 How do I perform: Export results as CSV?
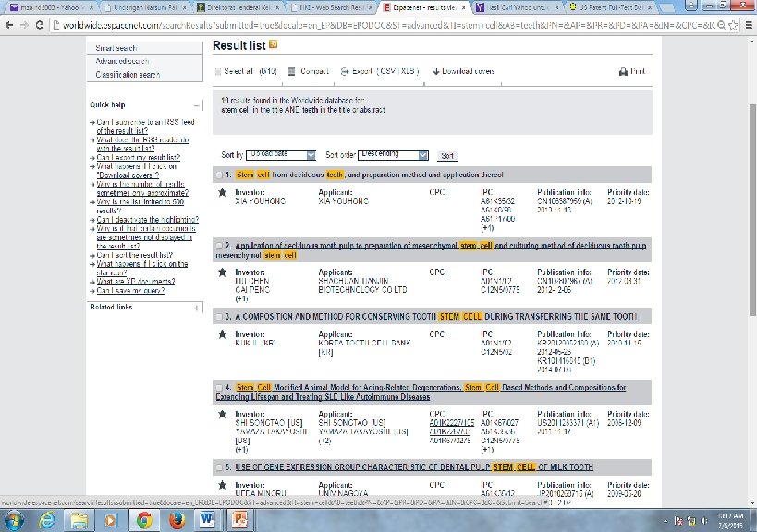coord(388,71)
